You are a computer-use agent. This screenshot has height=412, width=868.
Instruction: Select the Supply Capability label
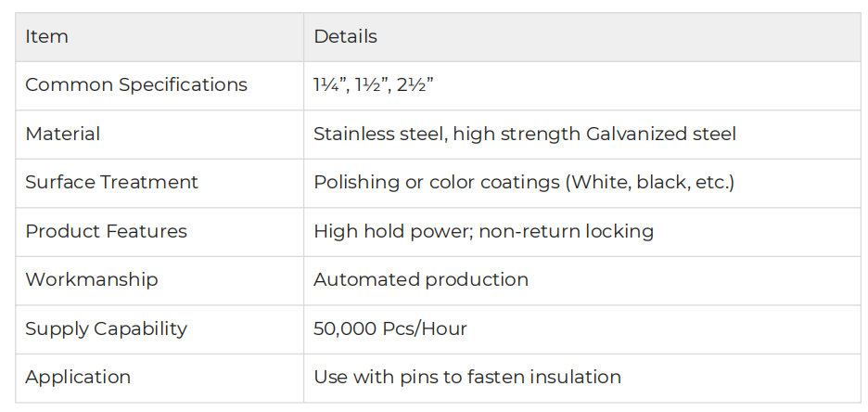point(107,328)
